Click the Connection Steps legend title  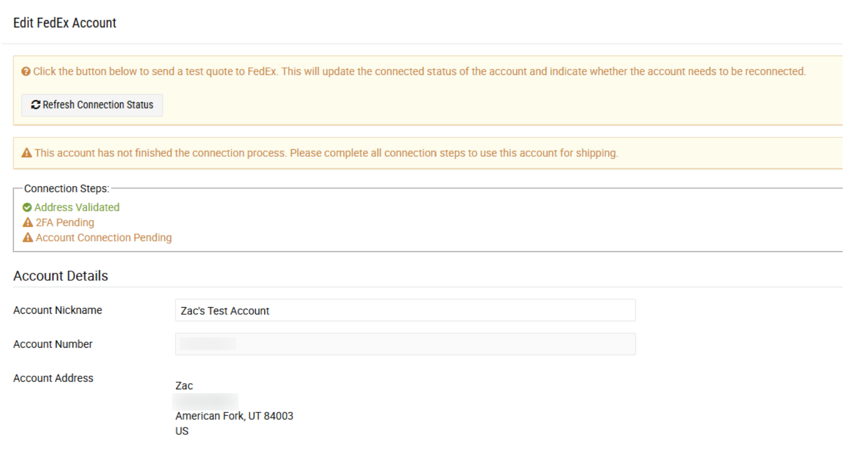point(66,189)
